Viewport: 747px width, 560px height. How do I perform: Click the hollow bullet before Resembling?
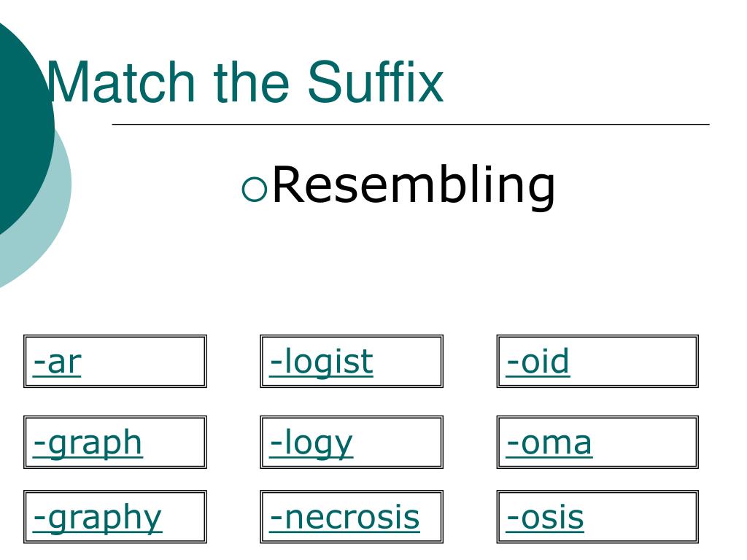(255, 189)
